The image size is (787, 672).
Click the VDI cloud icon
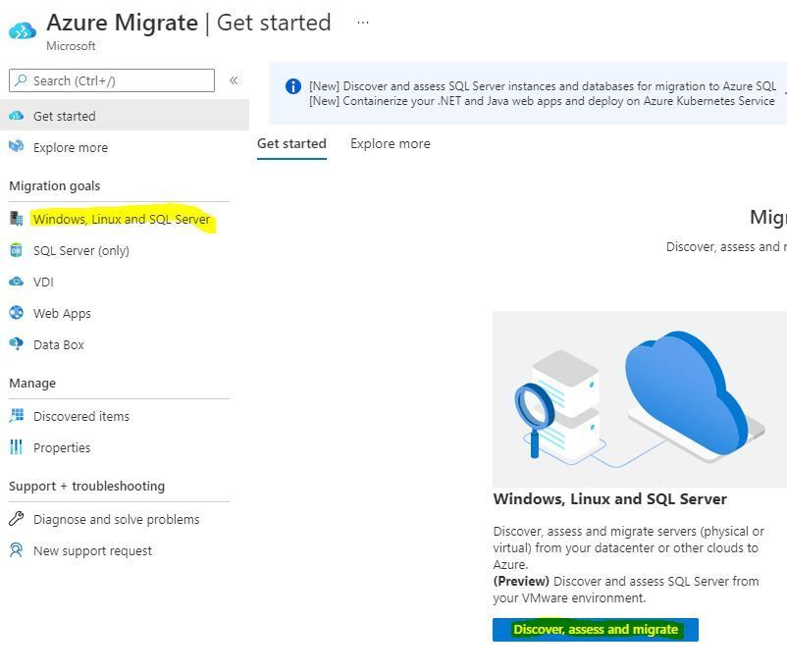16,282
